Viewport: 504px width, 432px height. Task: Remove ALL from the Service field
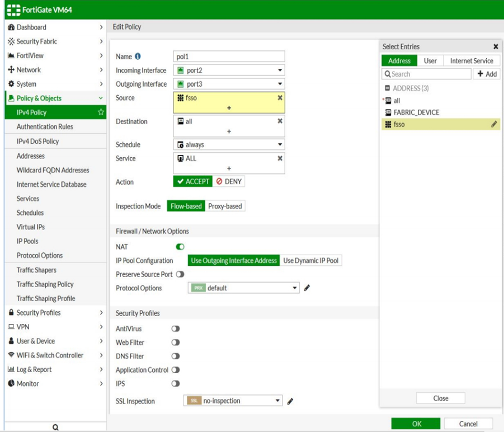(280, 158)
